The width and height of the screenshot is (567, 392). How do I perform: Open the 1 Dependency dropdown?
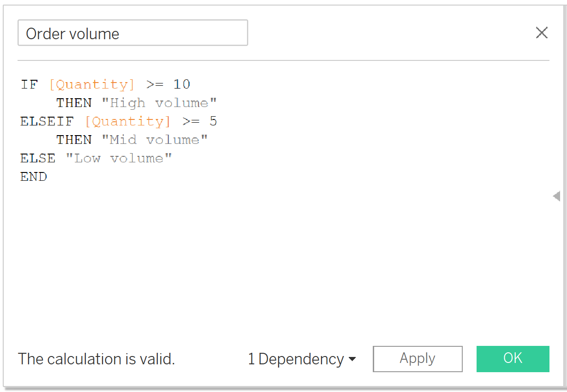point(302,359)
